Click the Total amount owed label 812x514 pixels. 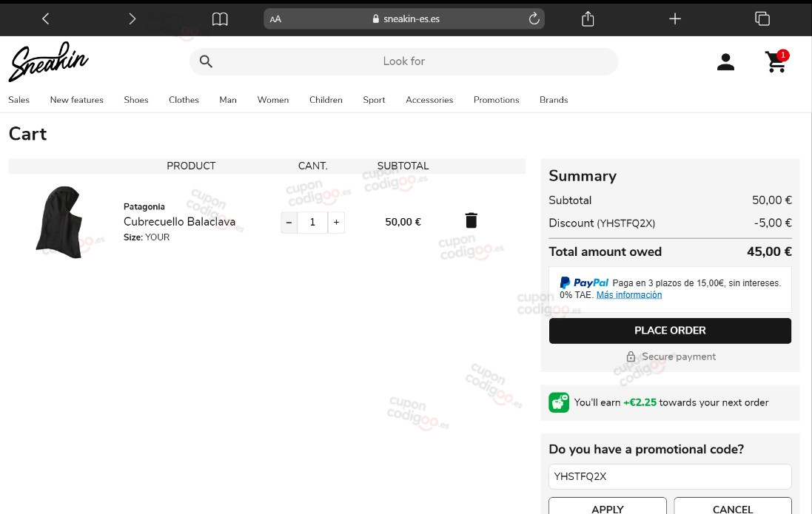pos(605,251)
